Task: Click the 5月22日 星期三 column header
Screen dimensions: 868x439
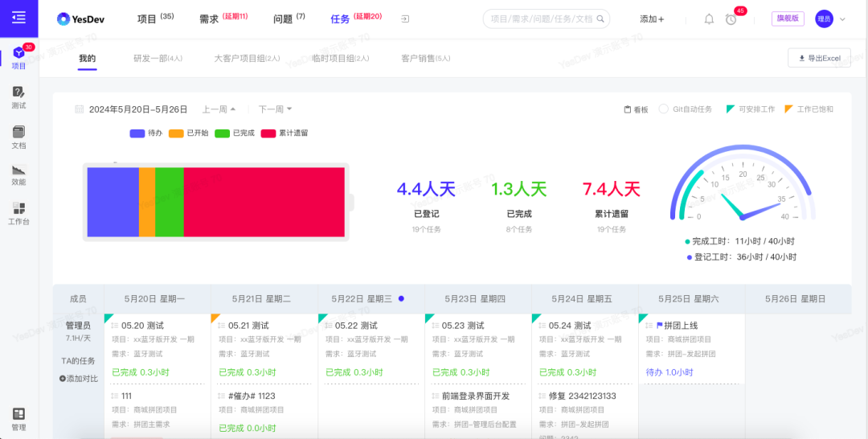Action: [x=371, y=299]
